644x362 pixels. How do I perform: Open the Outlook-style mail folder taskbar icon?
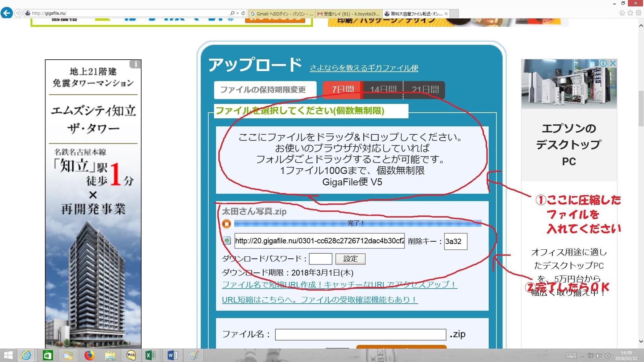tap(68, 355)
